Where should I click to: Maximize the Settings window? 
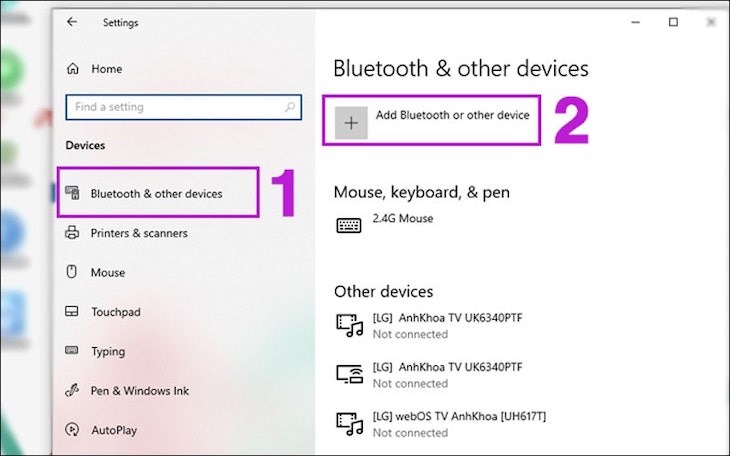click(x=673, y=22)
